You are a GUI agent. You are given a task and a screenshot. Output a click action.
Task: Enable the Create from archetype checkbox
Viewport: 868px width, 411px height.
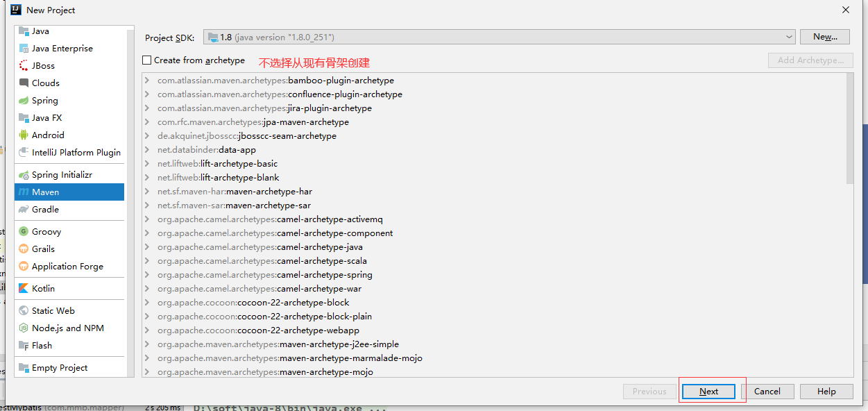click(x=146, y=60)
